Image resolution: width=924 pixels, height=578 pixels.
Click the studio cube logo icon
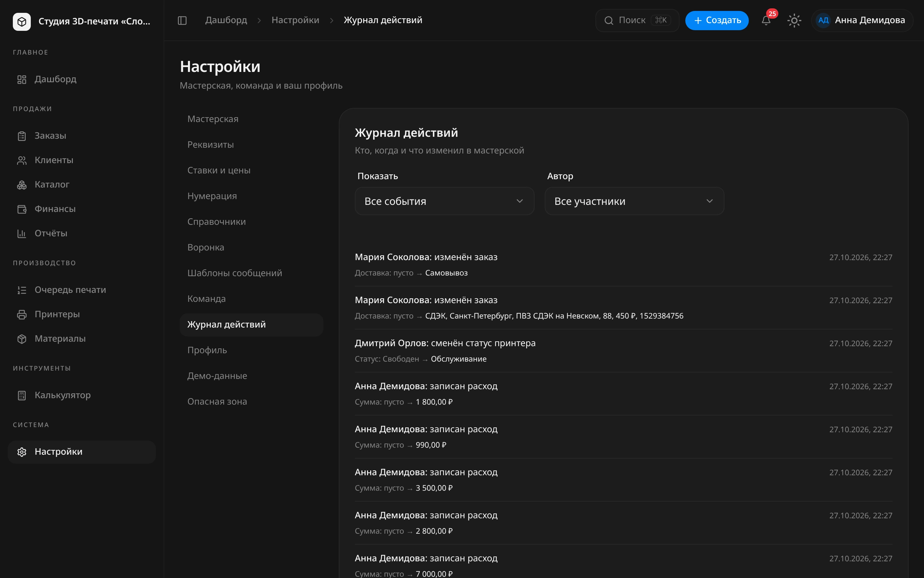tap(22, 22)
